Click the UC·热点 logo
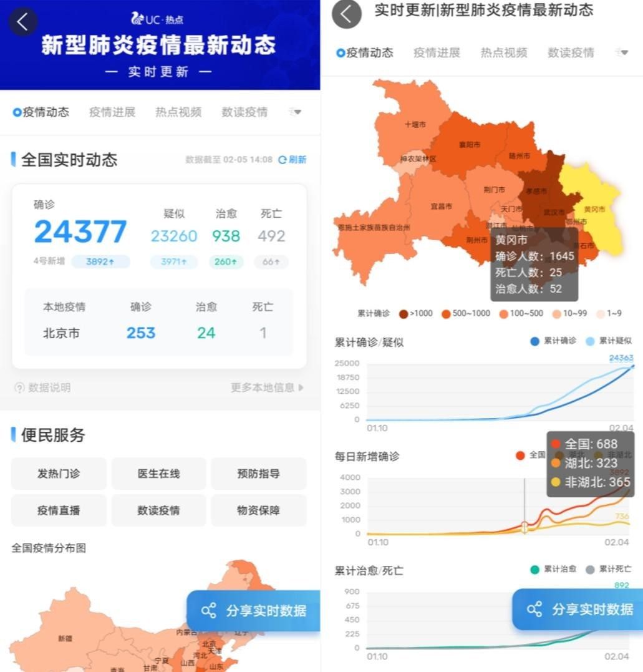The height and width of the screenshot is (672, 643). tap(155, 19)
